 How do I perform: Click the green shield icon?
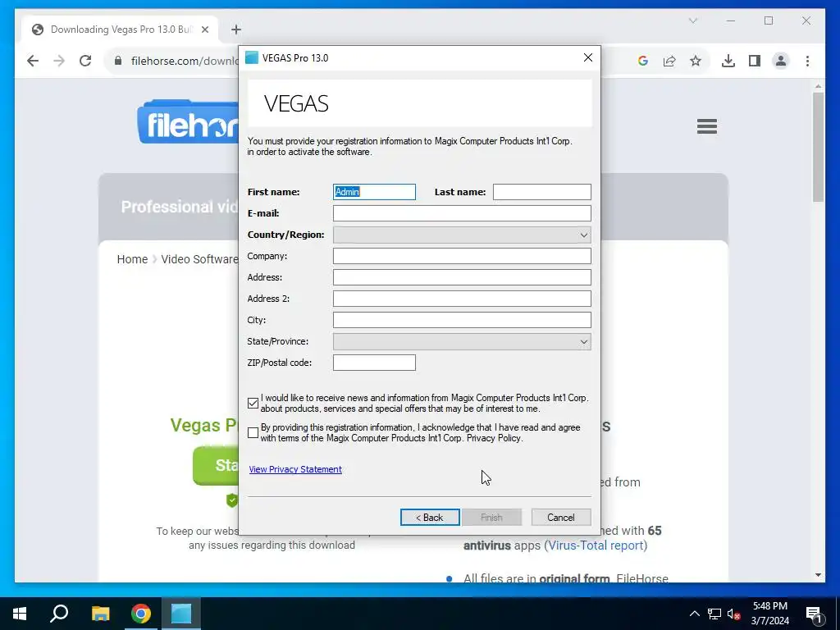(231, 500)
